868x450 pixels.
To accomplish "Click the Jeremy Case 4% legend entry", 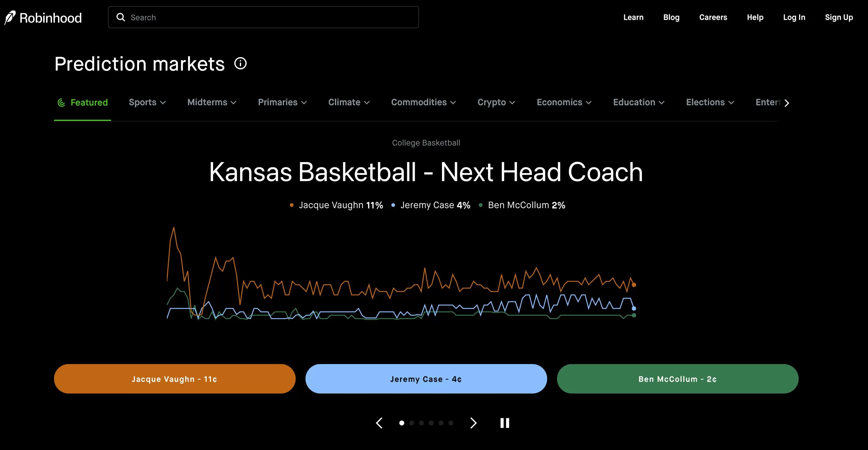I will coord(431,205).
